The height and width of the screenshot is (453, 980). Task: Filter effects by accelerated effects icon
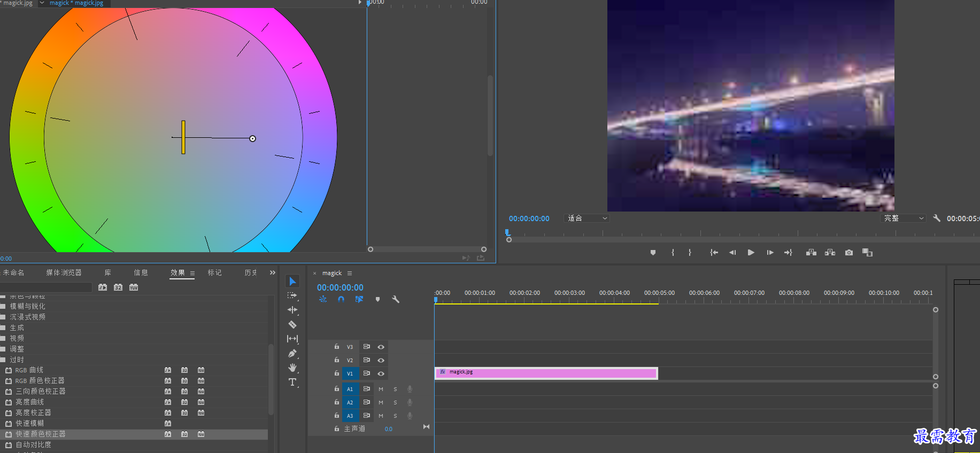103,287
